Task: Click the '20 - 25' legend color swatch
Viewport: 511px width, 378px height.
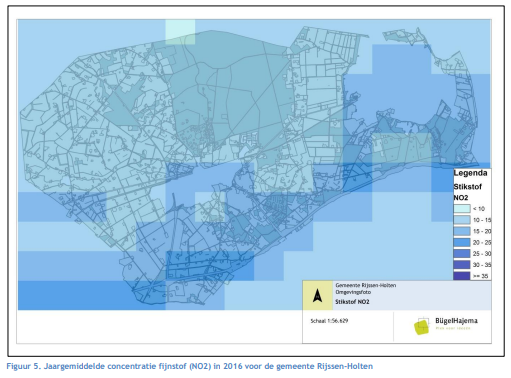Action: [462, 242]
